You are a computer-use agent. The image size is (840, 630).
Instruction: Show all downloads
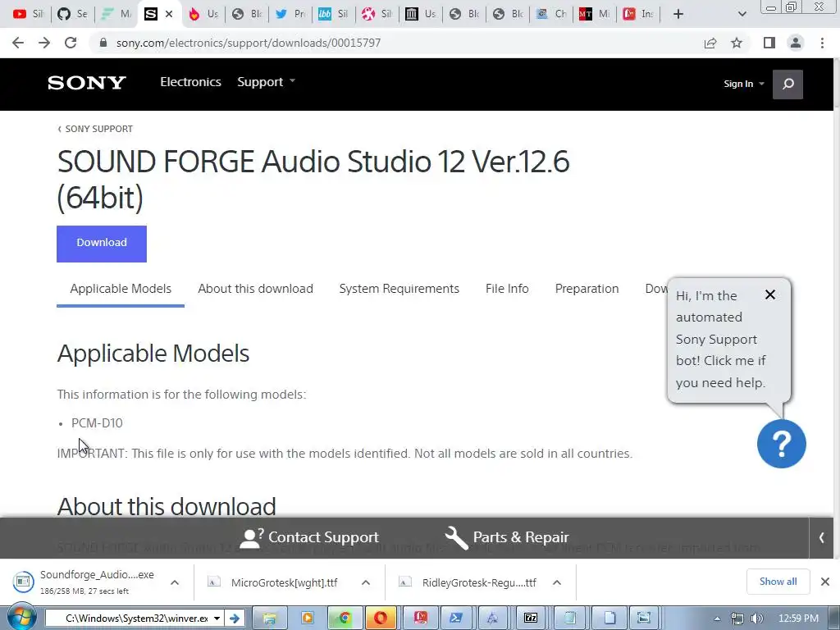(x=778, y=582)
